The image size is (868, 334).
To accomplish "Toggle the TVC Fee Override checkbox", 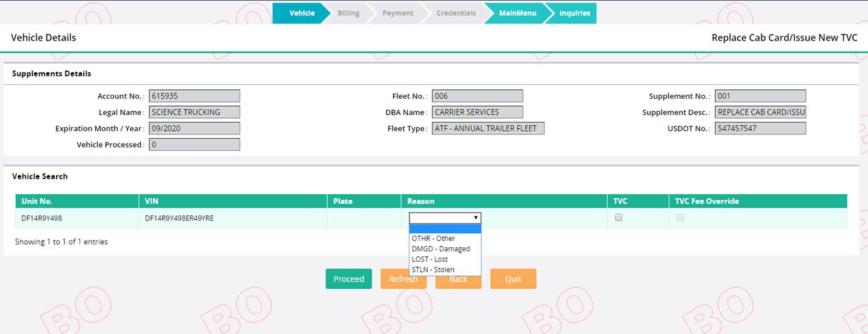I will click(x=680, y=218).
